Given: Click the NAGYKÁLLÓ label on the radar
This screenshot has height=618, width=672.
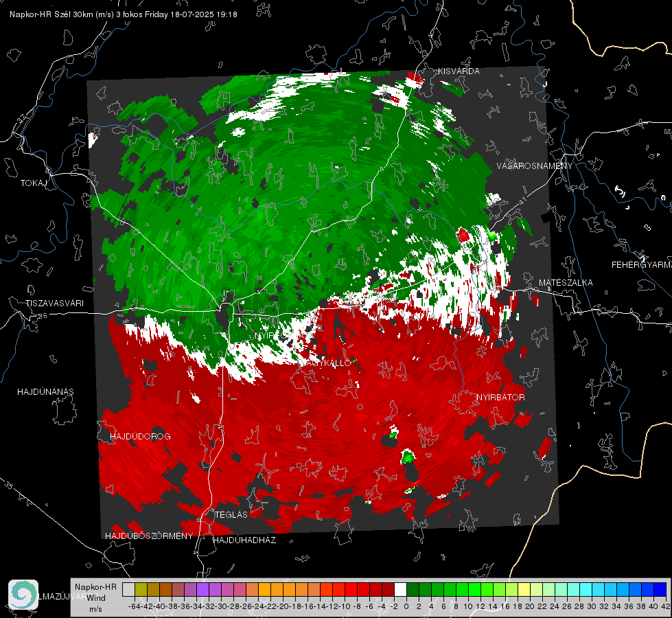Looking at the screenshot, I should click(x=326, y=363).
